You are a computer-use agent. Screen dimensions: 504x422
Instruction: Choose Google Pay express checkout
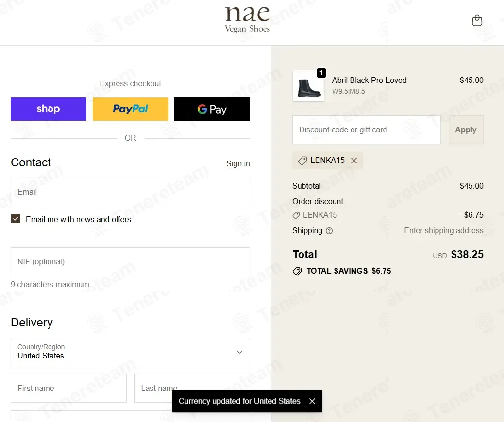coord(212,109)
